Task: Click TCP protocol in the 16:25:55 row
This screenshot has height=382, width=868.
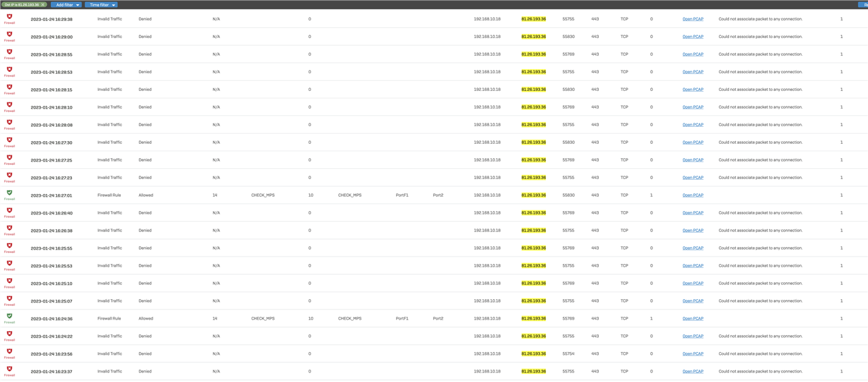Action: (625, 248)
